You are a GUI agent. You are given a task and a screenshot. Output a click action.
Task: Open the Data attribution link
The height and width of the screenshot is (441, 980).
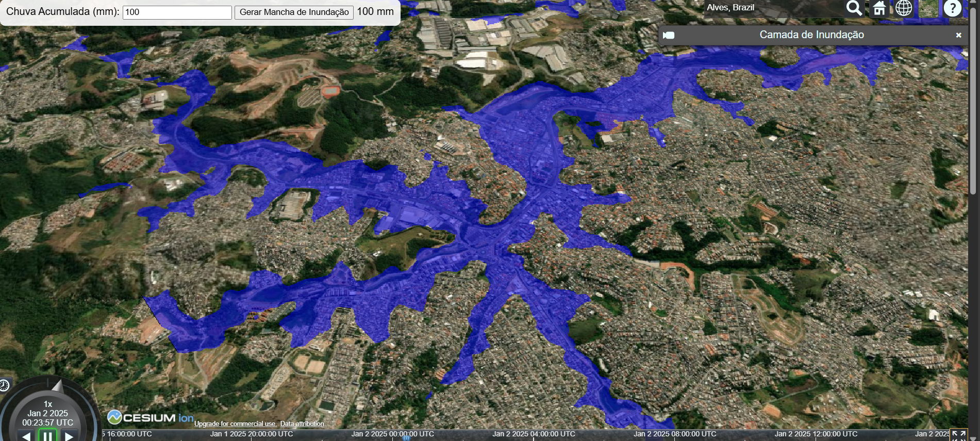(302, 424)
